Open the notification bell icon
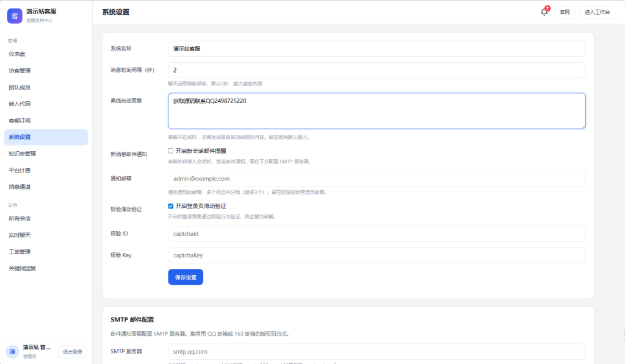Viewport: 625px width, 364px height. tap(544, 12)
